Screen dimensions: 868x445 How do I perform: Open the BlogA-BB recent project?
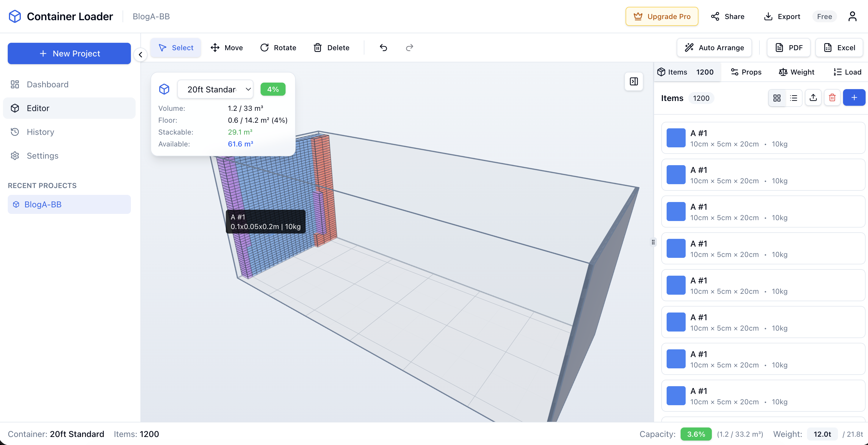click(43, 204)
